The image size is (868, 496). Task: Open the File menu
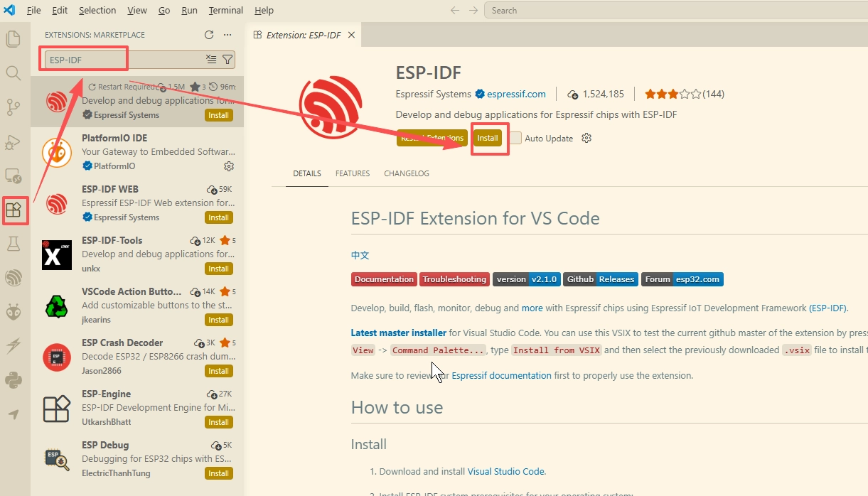(33, 10)
